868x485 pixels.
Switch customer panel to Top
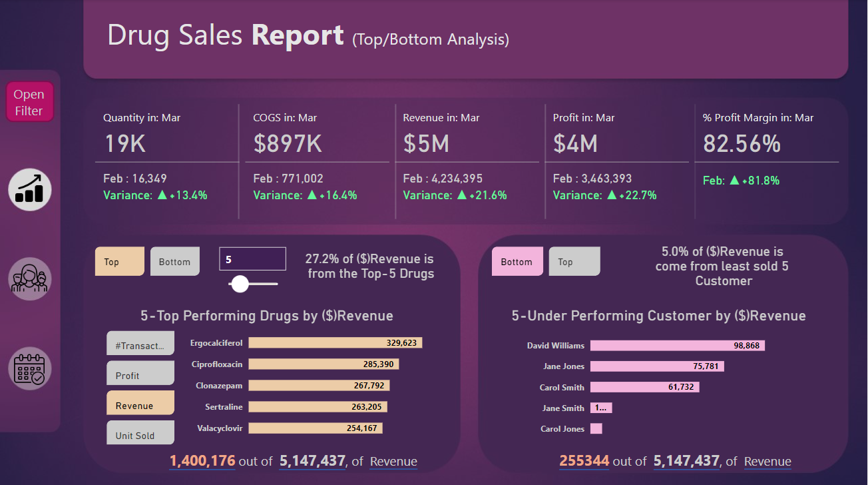click(574, 262)
